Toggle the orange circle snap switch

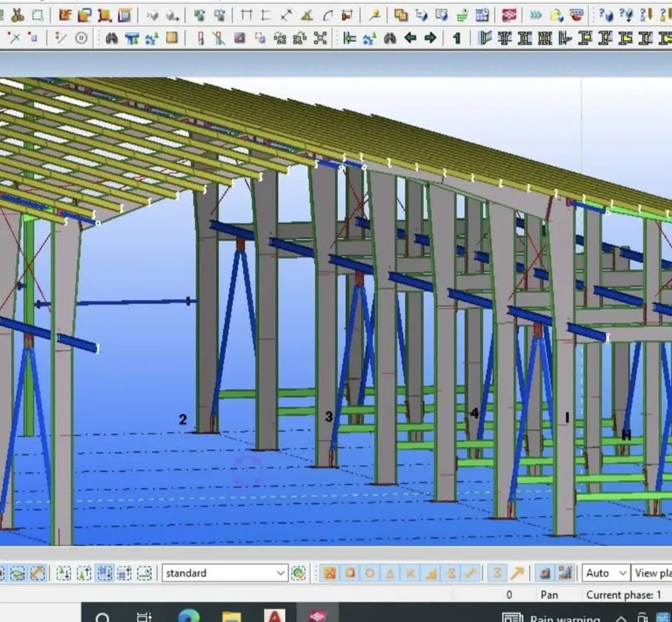370,573
